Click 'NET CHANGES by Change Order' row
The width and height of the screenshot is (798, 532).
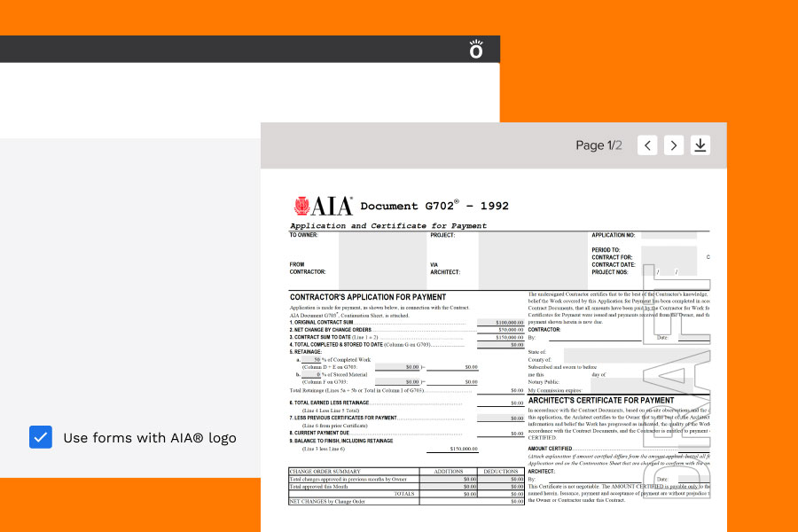(x=406, y=502)
